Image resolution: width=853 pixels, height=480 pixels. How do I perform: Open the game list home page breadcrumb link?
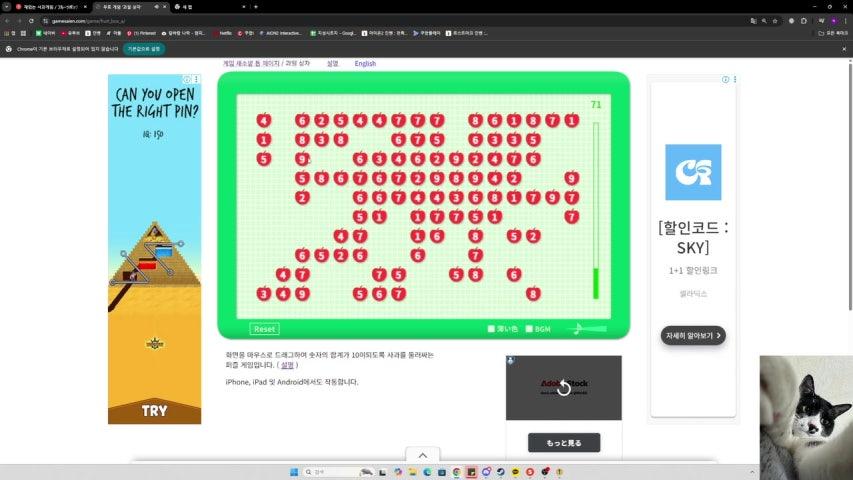point(251,64)
